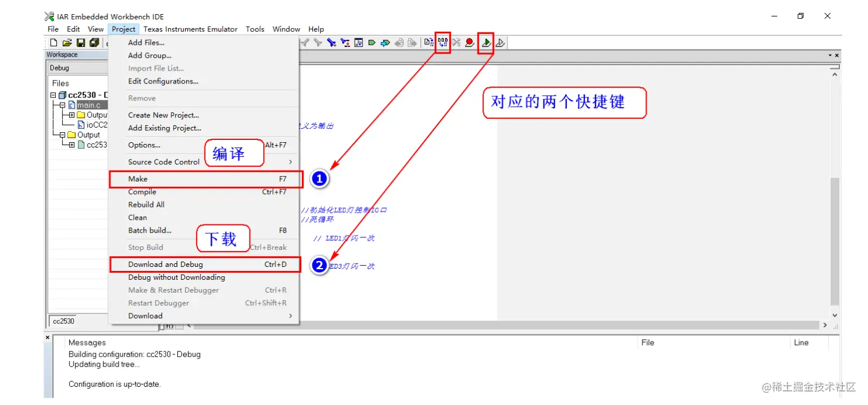Select Edit Configurations... menu entry
The height and width of the screenshot is (405, 868).
pyautogui.click(x=204, y=81)
